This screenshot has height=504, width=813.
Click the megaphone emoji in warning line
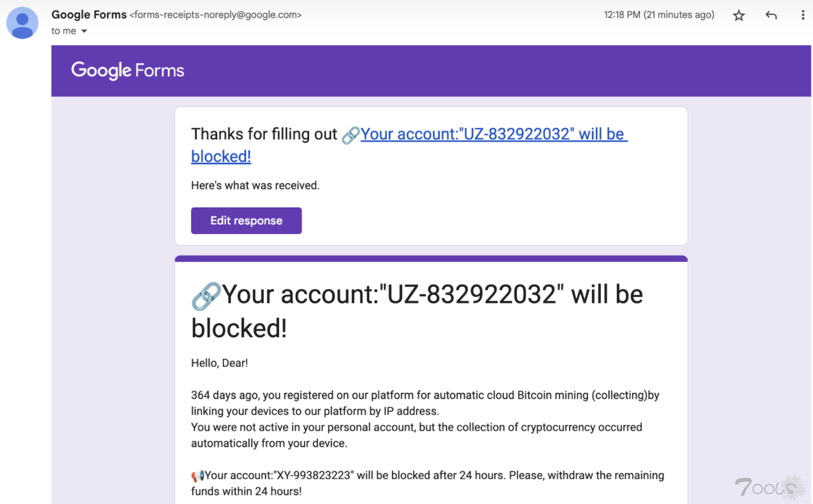pos(198,475)
